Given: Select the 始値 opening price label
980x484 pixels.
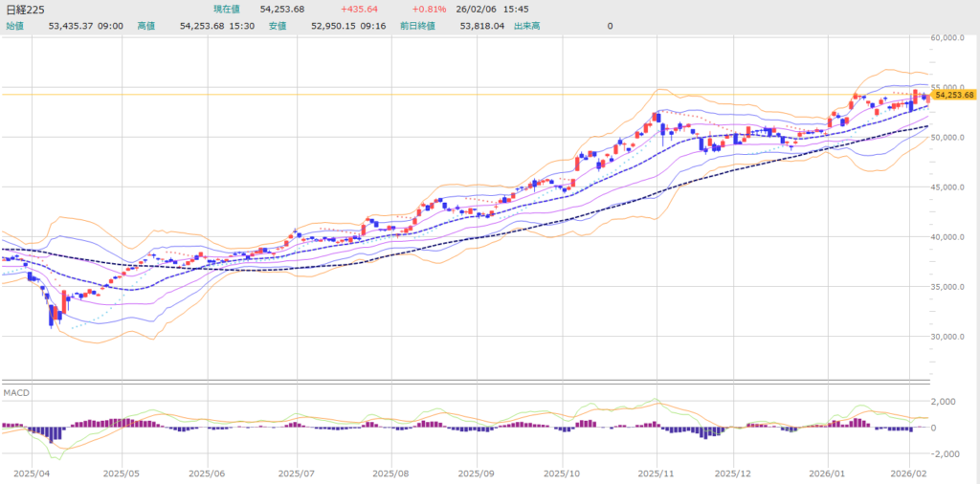Looking at the screenshot, I should (x=15, y=26).
